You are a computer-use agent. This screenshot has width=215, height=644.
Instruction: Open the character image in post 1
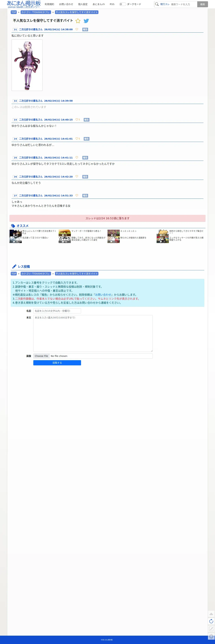pyautogui.click(x=27, y=65)
